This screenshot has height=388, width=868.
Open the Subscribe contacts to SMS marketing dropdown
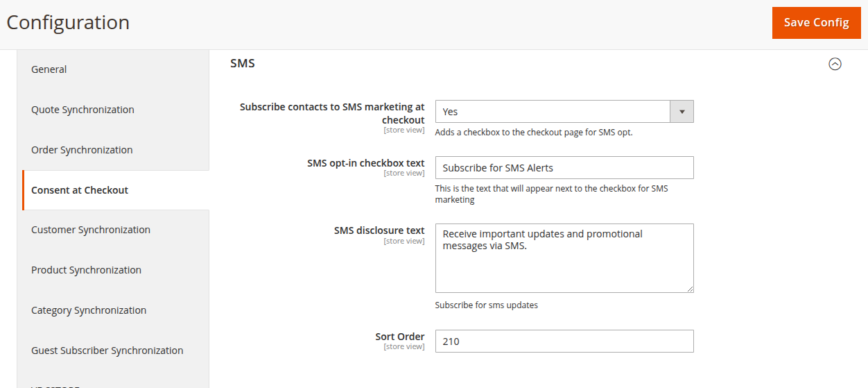pos(564,112)
